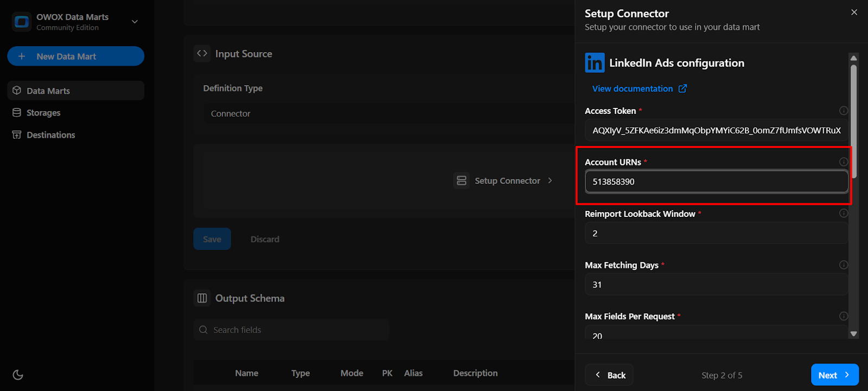The height and width of the screenshot is (391, 868).
Task: Click the PK column header
Action: (387, 373)
